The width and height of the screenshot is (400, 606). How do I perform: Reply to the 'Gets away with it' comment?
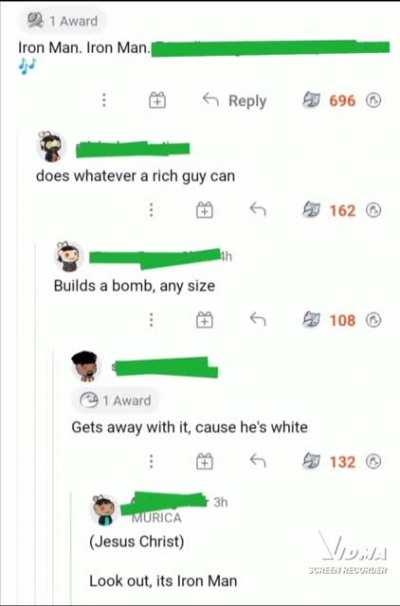tap(258, 461)
